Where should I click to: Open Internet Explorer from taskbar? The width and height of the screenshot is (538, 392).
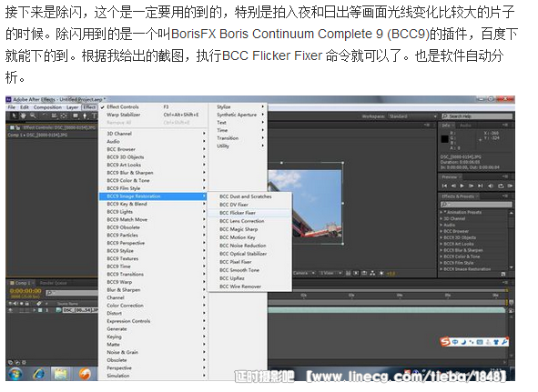pos(38,374)
